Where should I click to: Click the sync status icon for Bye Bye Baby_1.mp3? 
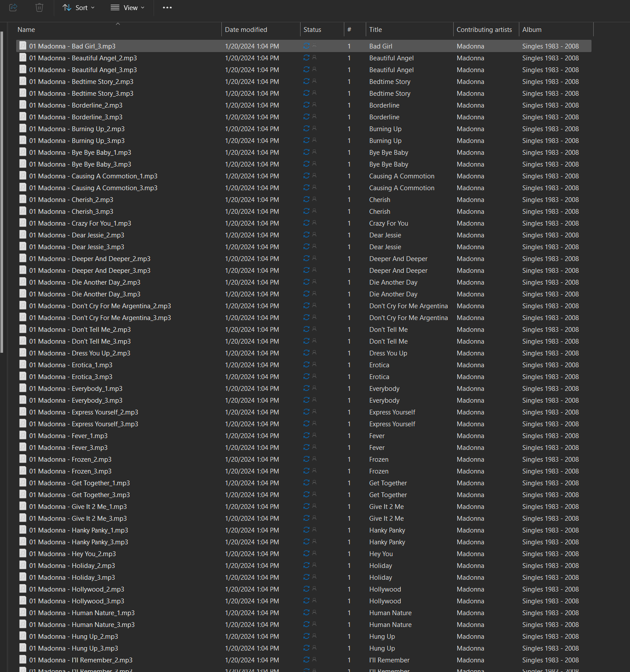point(306,152)
